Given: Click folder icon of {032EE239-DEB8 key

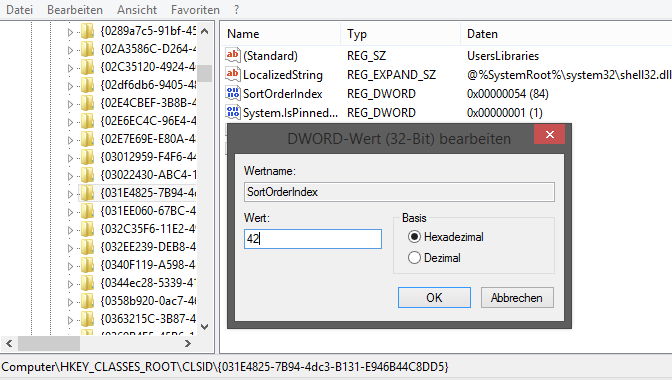Looking at the screenshot, I should [87, 247].
